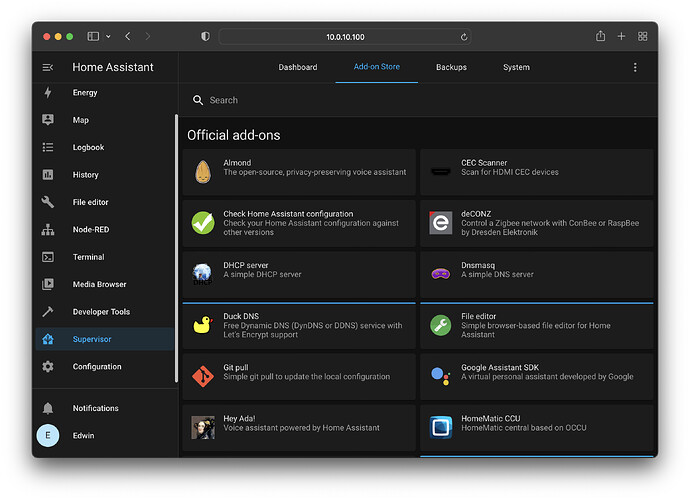This screenshot has width=690, height=499.
Task: Switch to the Backups tab
Action: 451,67
